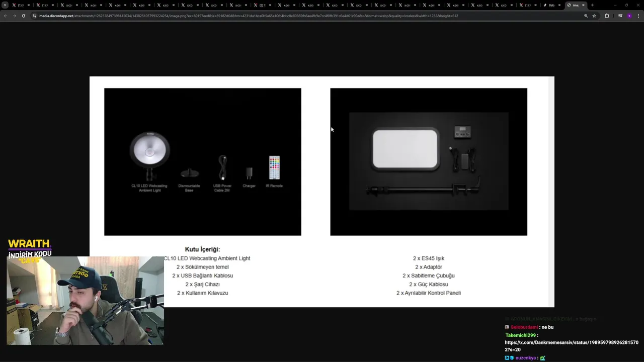Viewport: 644px width, 362px height.
Task: Close the Babi tab
Action: click(x=559, y=5)
